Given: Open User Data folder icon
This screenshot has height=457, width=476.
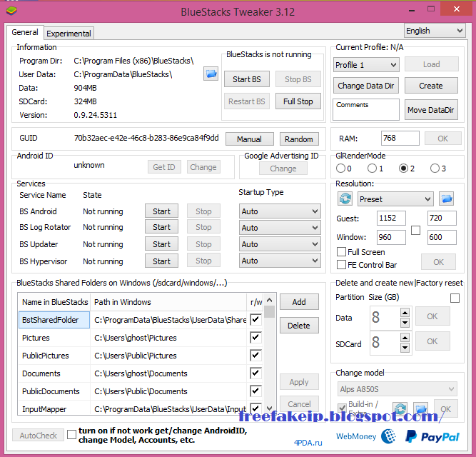Looking at the screenshot, I should (x=211, y=74).
